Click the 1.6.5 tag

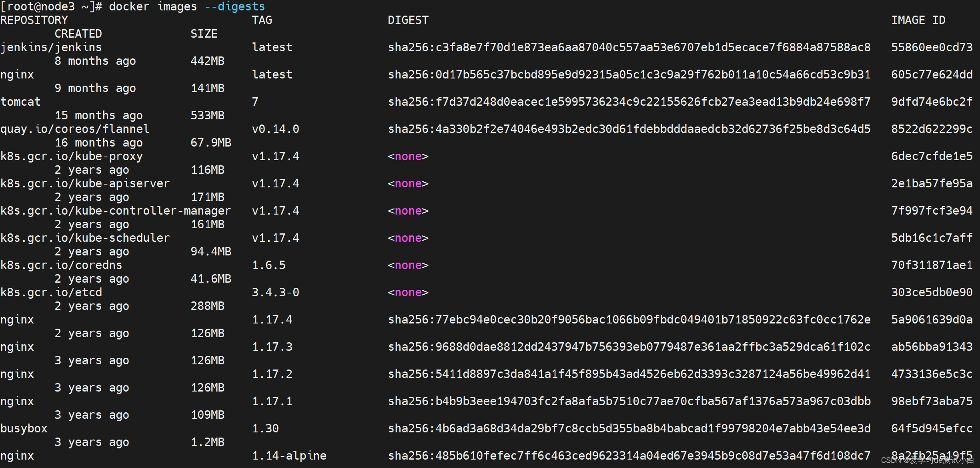pos(269,265)
